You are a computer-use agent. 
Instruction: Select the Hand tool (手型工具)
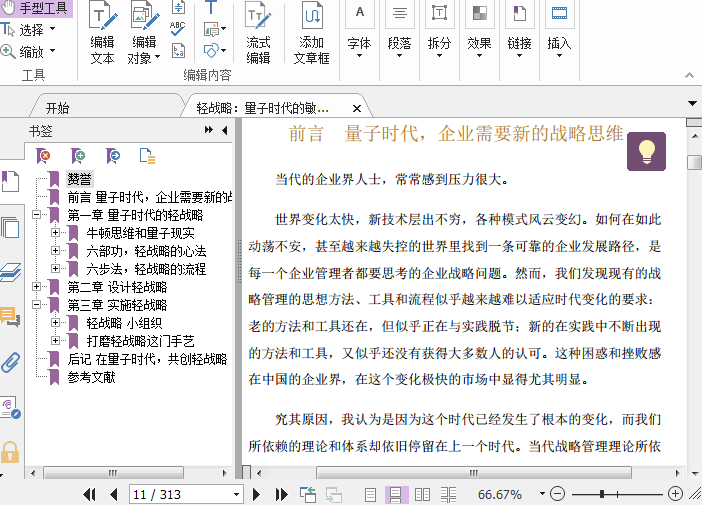[x=35, y=8]
